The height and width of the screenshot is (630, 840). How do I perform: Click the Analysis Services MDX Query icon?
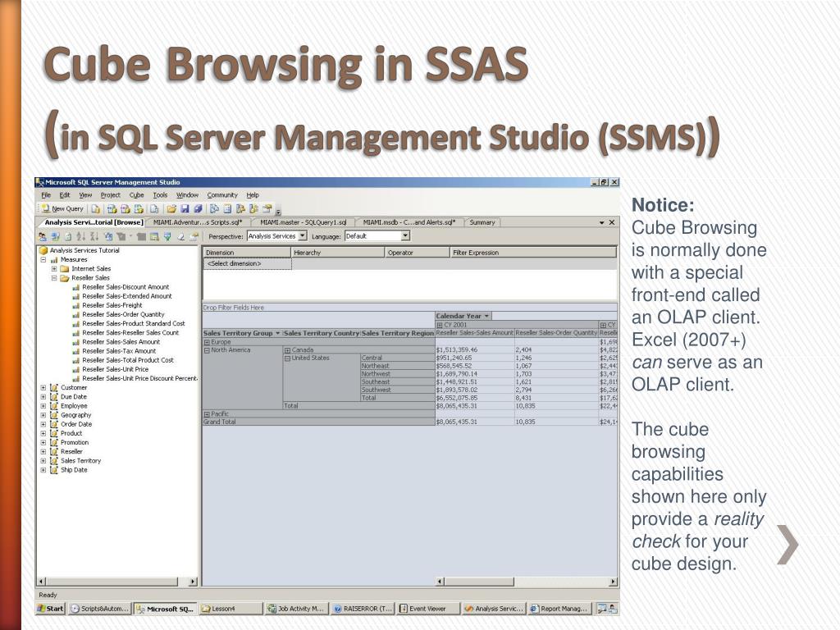(x=112, y=208)
